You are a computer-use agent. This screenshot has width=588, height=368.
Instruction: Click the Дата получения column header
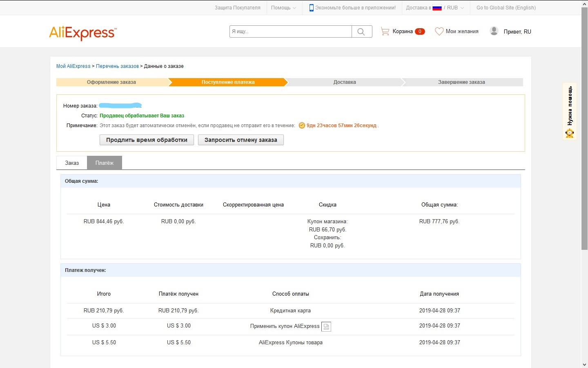tap(439, 294)
